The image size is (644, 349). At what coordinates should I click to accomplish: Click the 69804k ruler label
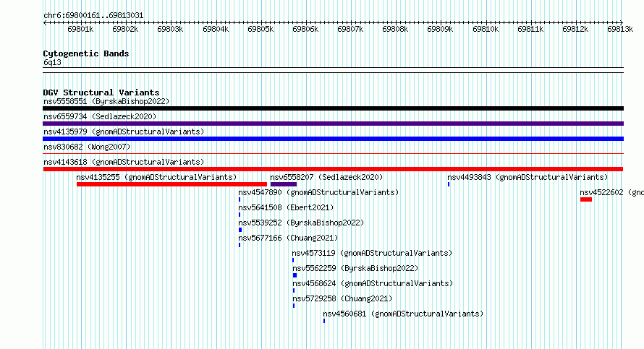click(216, 29)
